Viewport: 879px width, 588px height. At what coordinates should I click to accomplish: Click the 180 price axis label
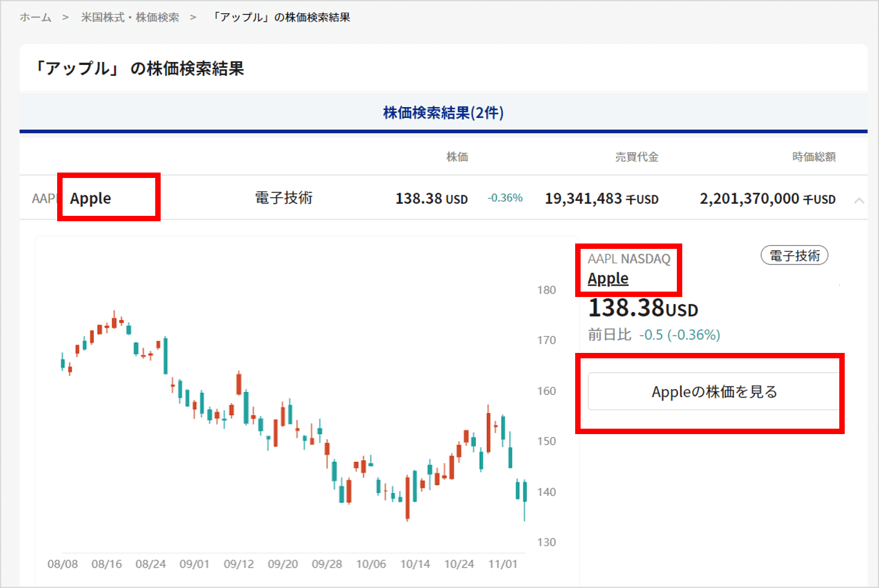546,290
